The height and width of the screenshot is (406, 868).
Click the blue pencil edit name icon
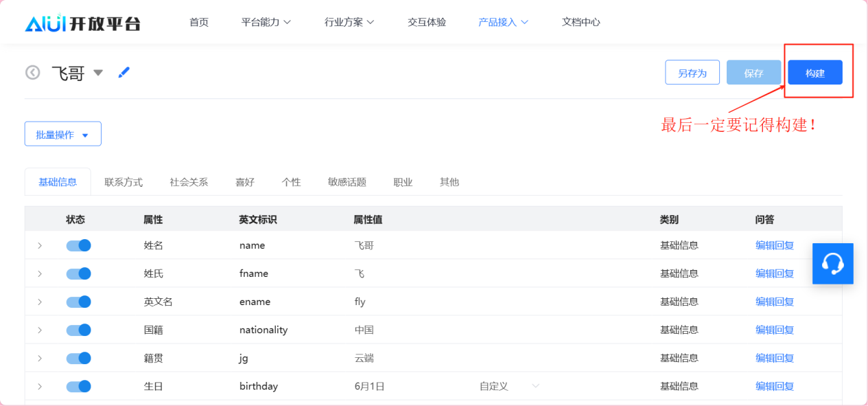tap(124, 72)
